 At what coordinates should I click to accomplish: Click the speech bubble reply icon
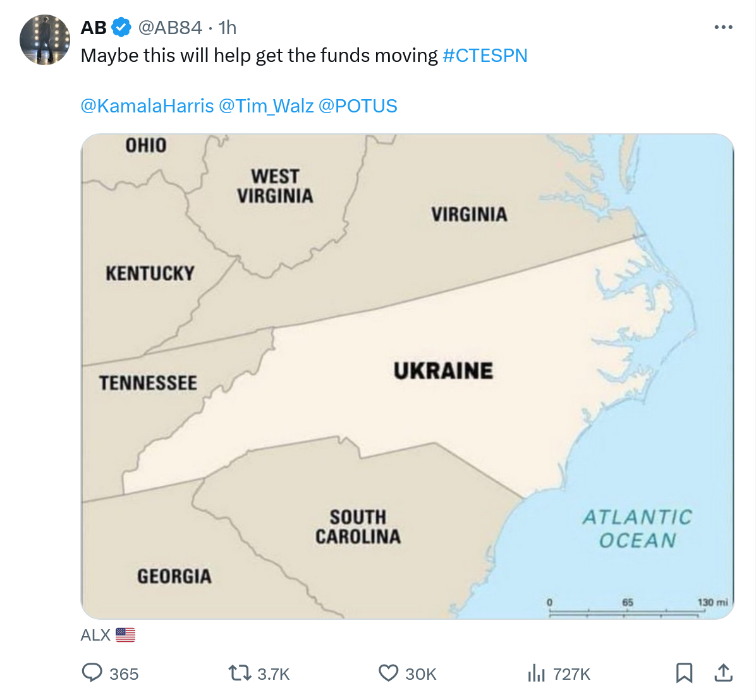[x=92, y=673]
